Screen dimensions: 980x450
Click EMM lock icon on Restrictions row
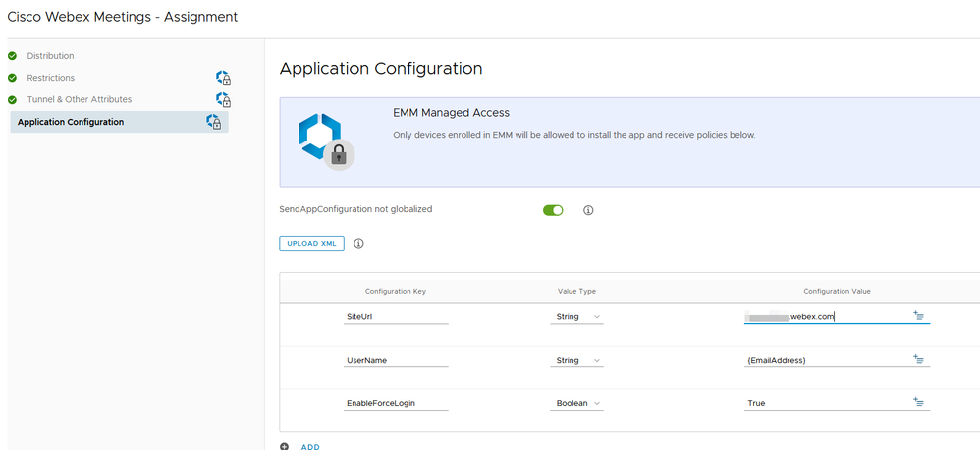(x=224, y=78)
